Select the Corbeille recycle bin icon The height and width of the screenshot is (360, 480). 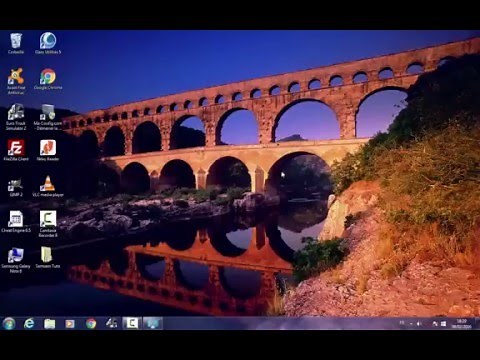tap(16, 43)
